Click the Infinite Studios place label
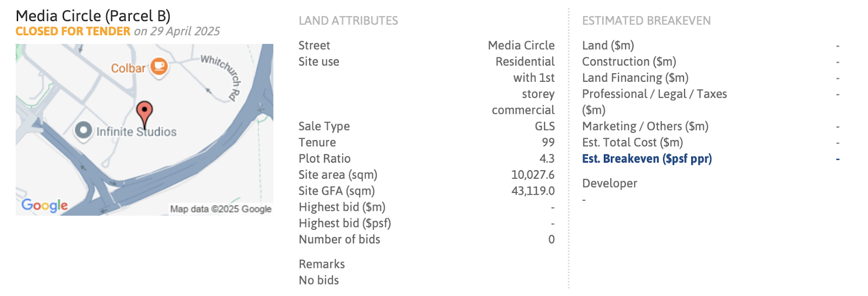868x296 pixels. [136, 132]
